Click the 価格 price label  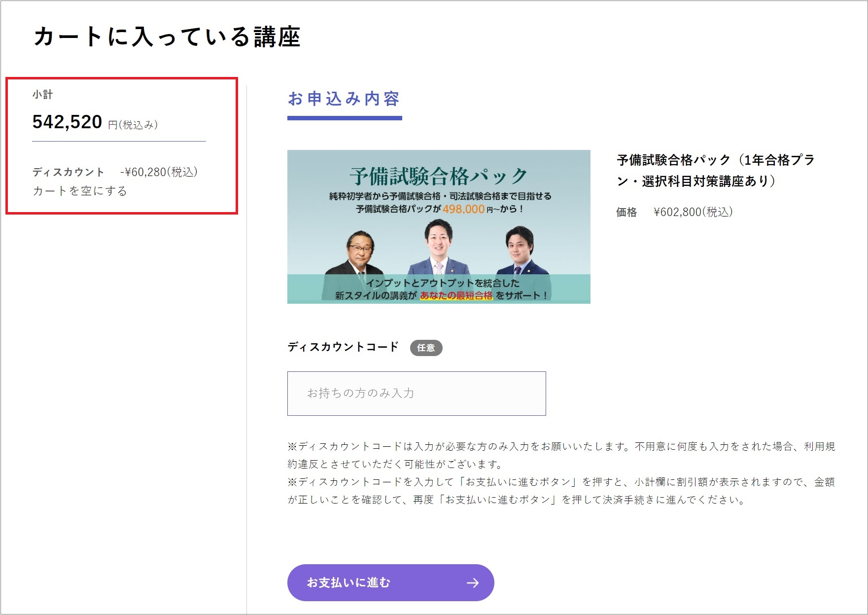(626, 212)
